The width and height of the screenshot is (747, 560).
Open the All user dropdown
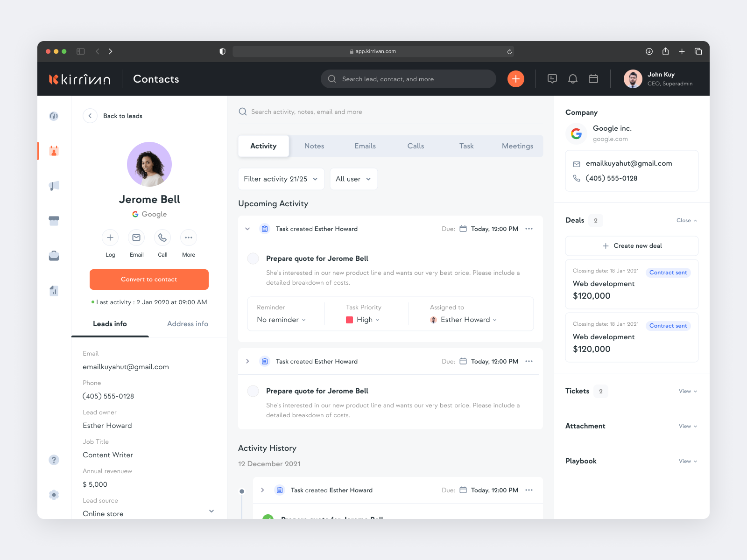pyautogui.click(x=353, y=179)
